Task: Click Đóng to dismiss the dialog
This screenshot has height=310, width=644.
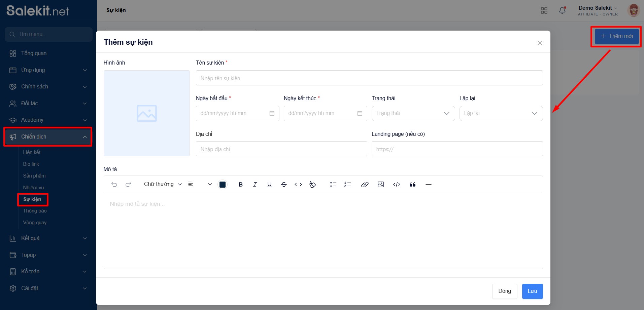Action: [x=504, y=291]
